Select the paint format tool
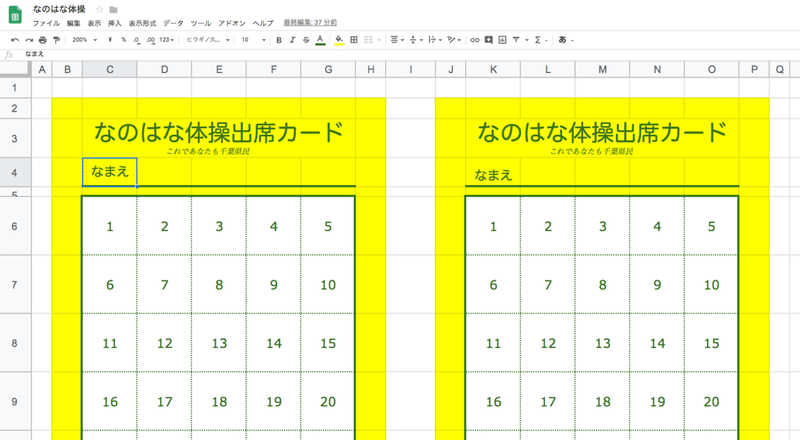 click(x=57, y=40)
